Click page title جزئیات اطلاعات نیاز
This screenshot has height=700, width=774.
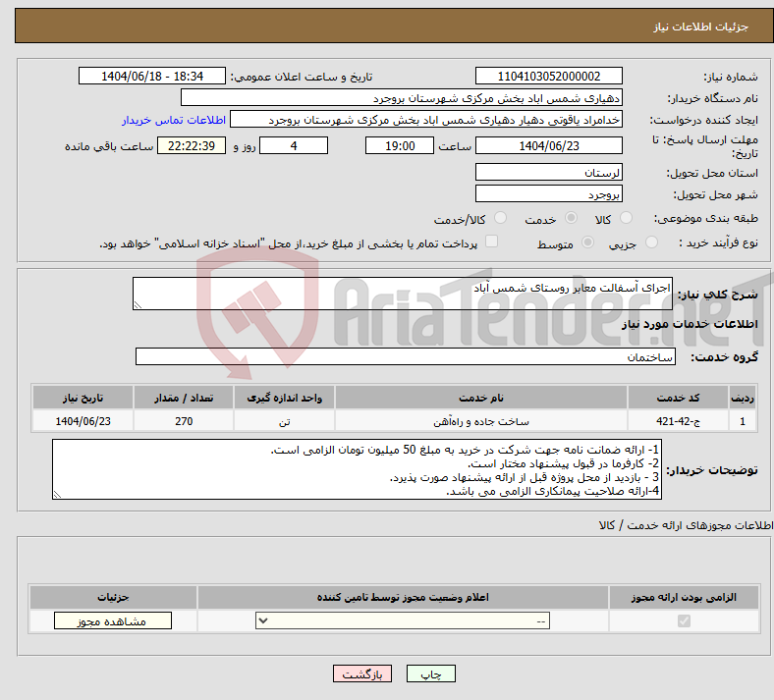tap(701, 27)
